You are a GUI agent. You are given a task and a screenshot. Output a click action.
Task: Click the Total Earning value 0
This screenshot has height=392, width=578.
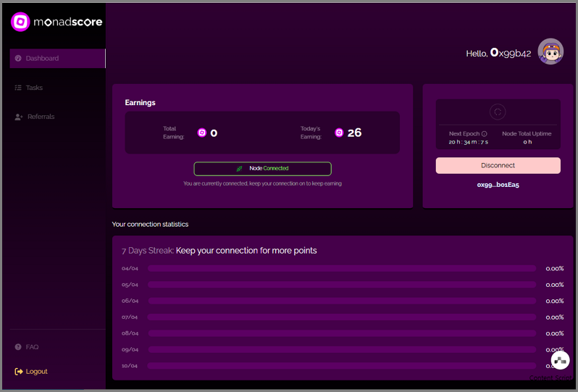214,133
